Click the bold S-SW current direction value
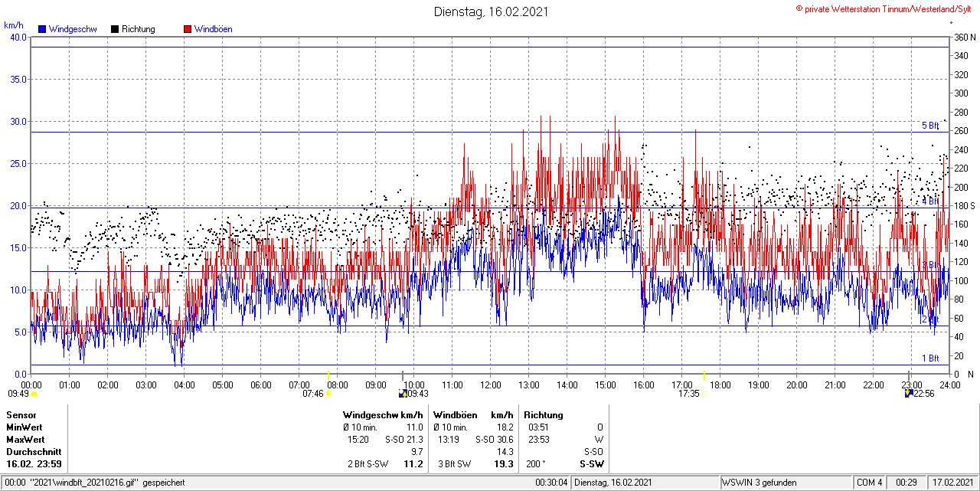Viewport: 980px width, 491px height. 592,464
